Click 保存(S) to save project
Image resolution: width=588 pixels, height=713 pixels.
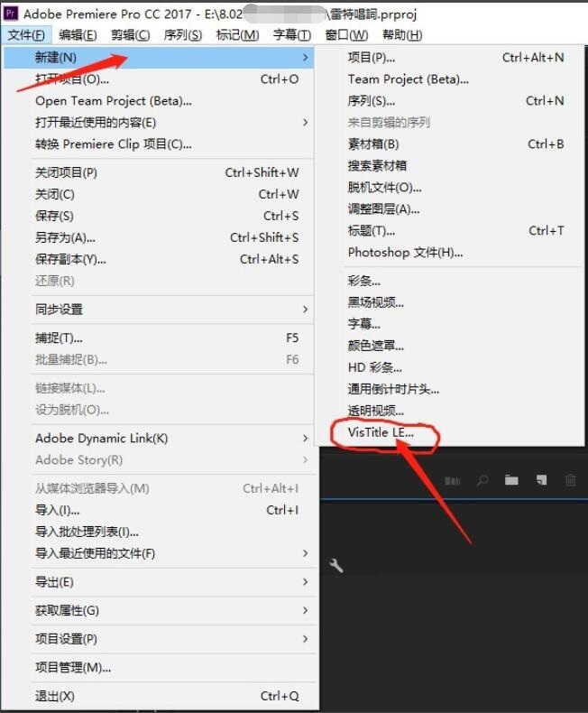pos(159,216)
